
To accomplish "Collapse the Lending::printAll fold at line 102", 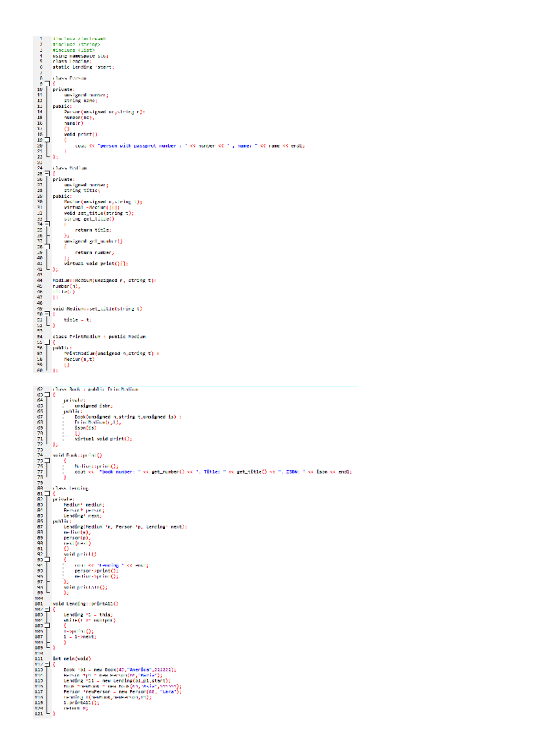I will (47, 610).
